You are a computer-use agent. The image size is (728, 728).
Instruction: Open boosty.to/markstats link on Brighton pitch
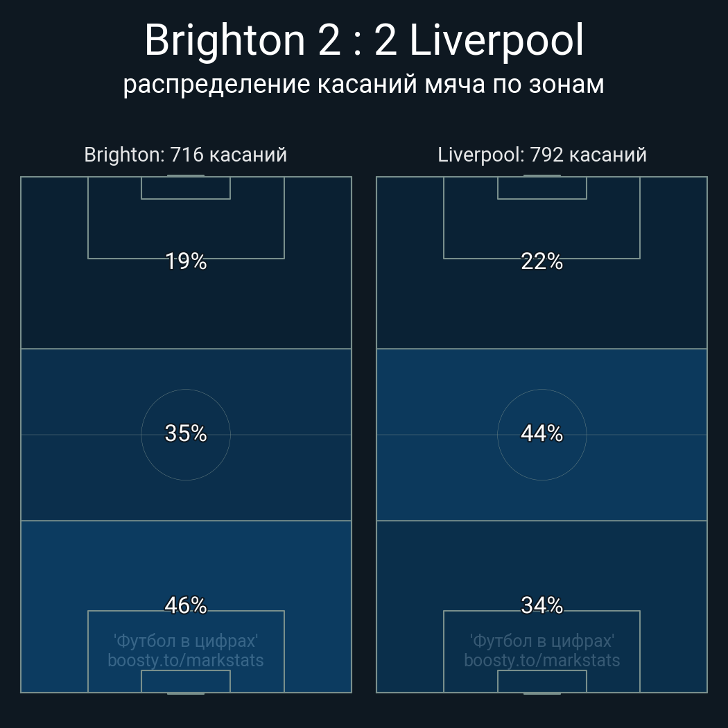(x=186, y=660)
